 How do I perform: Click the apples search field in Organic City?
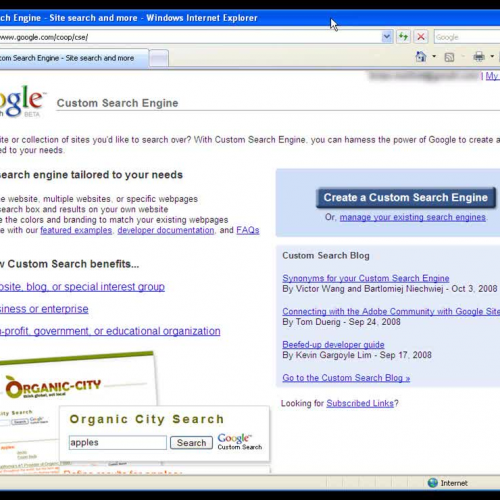[x=118, y=443]
